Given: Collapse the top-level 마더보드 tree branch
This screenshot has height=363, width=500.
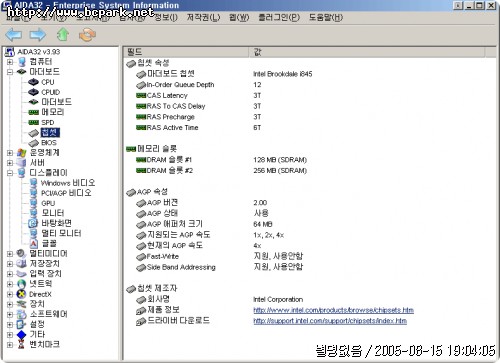Looking at the screenshot, I should [x=10, y=72].
